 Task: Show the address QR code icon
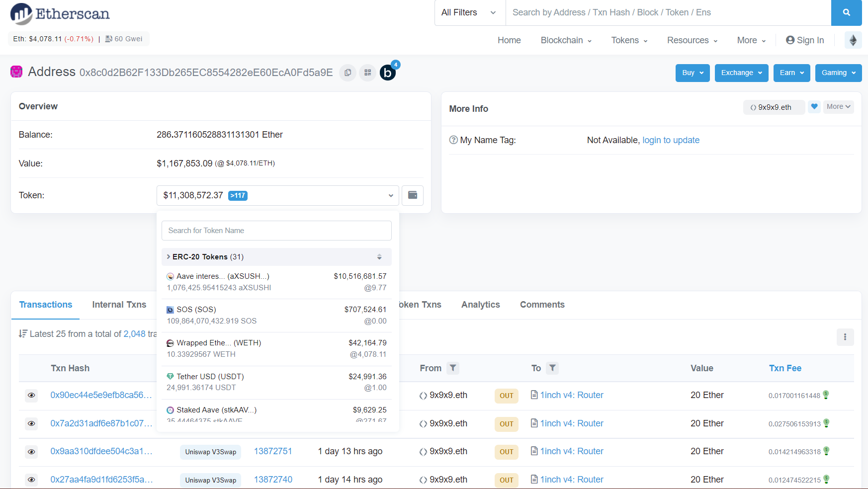(x=367, y=73)
